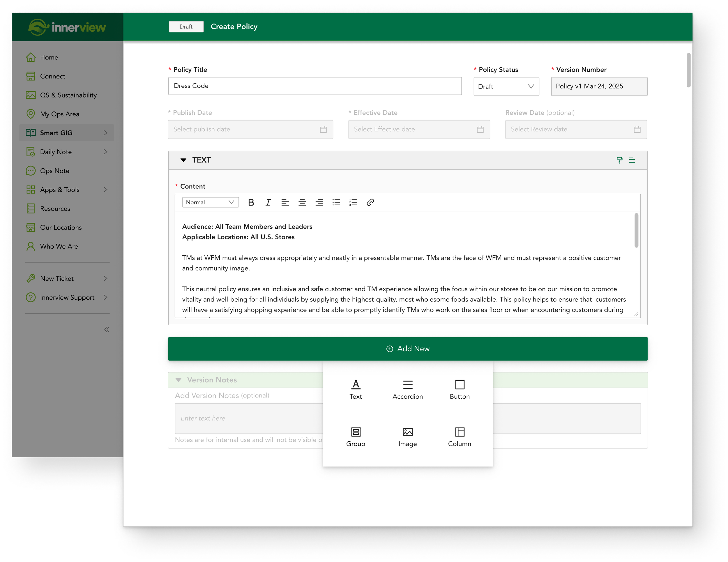Click the Select Review date field
This screenshot has width=728, height=562.
point(576,130)
